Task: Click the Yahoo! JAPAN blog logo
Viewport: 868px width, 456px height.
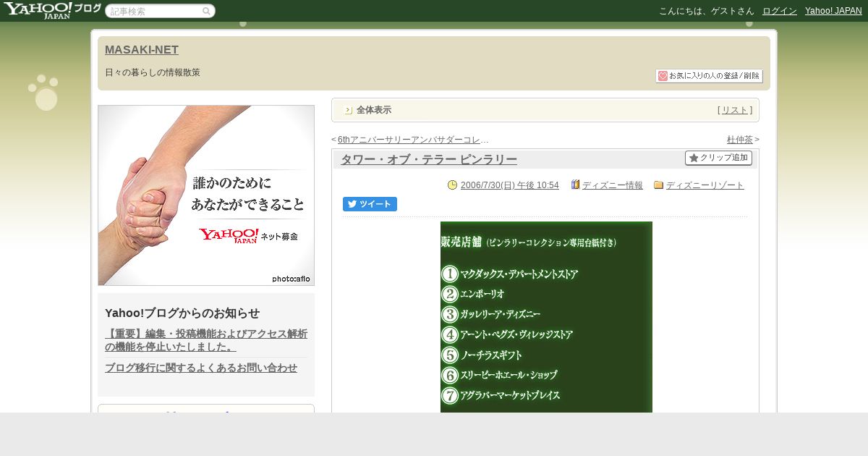Action: [52, 10]
